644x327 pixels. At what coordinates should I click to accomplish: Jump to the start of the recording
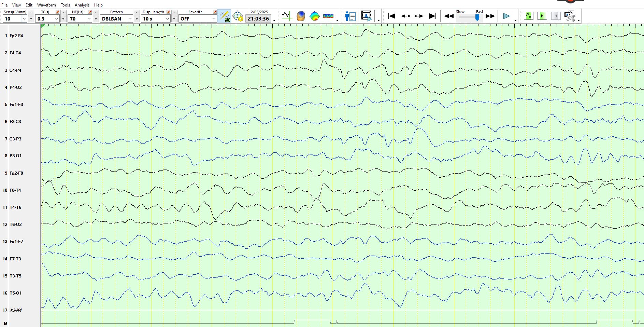(391, 16)
